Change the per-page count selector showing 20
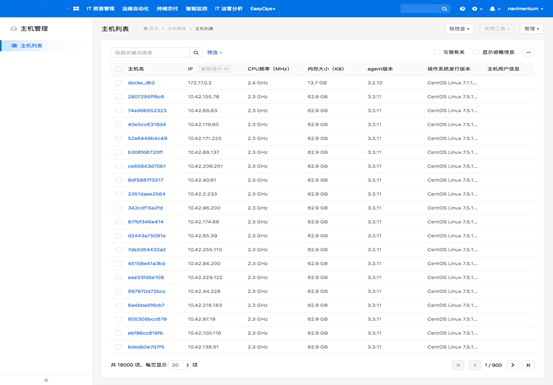 [180, 365]
